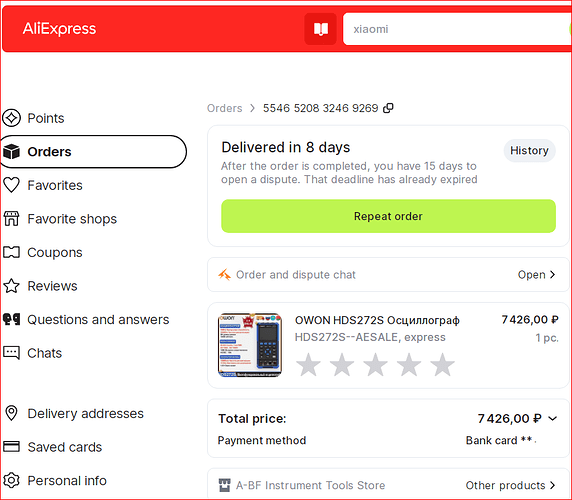Rate the product with the fifth star
Screen dimensions: 572x500
pos(442,364)
